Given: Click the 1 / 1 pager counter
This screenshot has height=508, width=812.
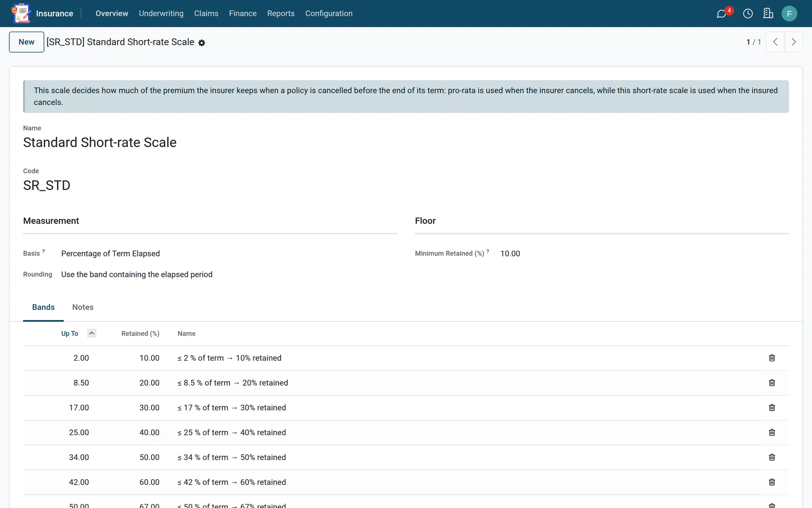Looking at the screenshot, I should coord(753,42).
